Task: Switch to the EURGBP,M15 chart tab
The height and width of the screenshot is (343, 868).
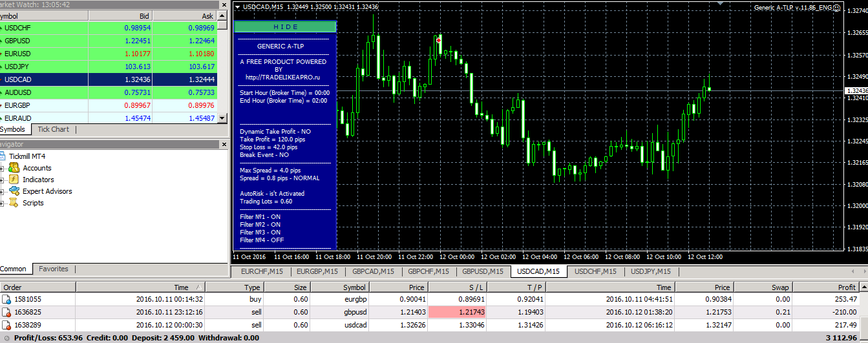Action: [317, 271]
